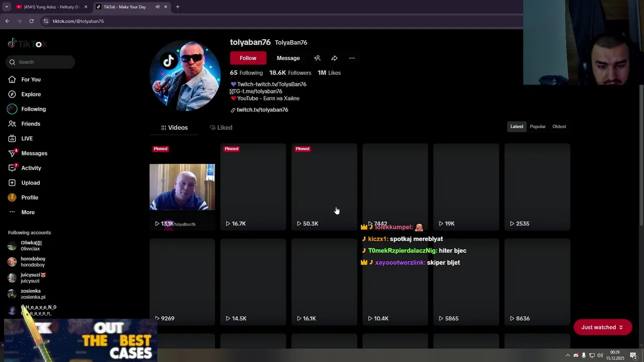This screenshot has width=644, height=362.
Task: Open the video with 9269 views
Action: (182, 282)
